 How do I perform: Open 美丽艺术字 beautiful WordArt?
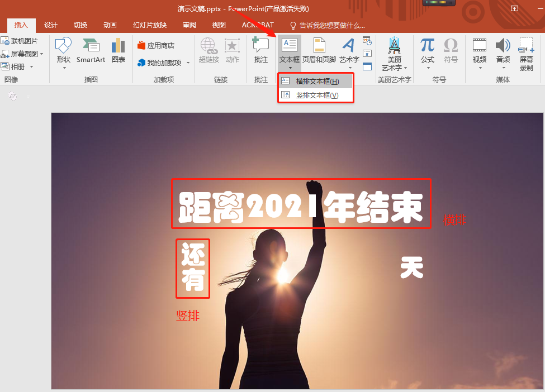point(394,54)
